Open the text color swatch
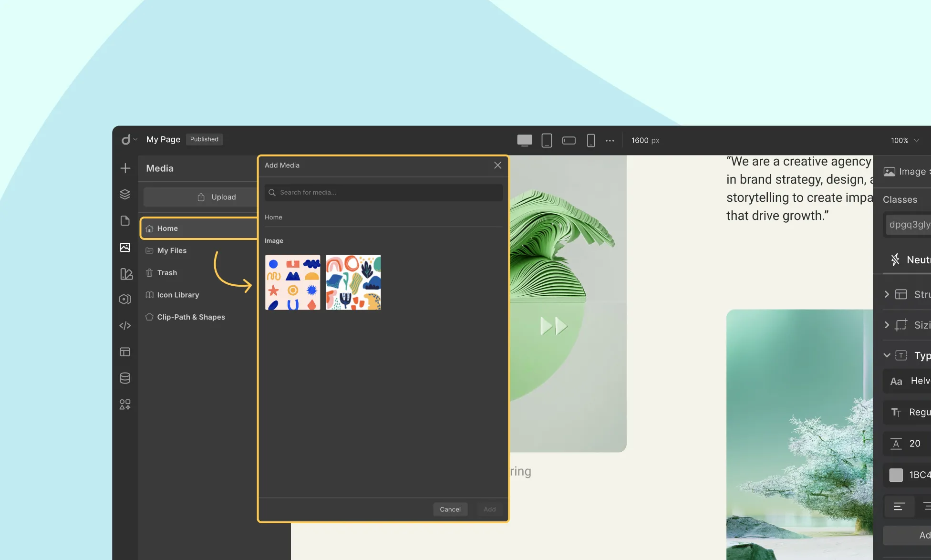 [x=896, y=475]
